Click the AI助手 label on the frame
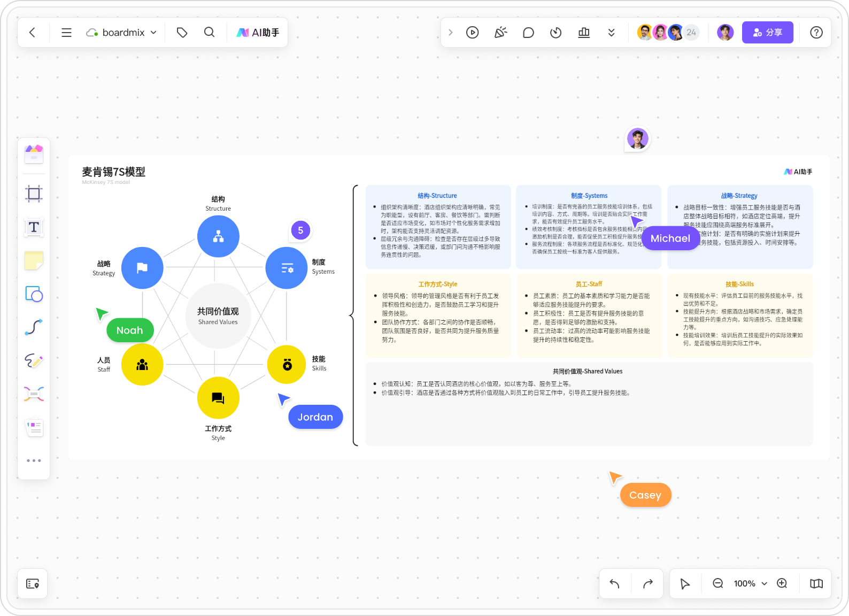The image size is (849, 616). pyautogui.click(x=798, y=172)
